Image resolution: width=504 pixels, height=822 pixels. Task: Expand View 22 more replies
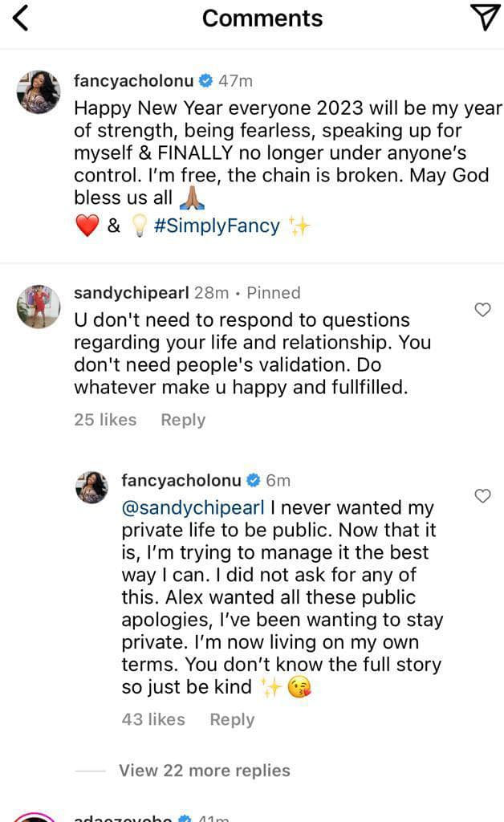click(204, 771)
